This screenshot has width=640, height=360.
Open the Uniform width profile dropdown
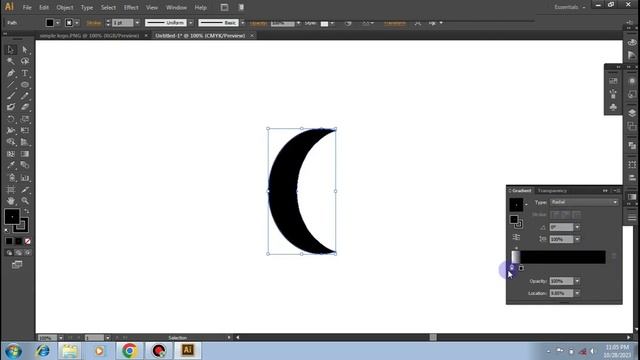(x=191, y=23)
